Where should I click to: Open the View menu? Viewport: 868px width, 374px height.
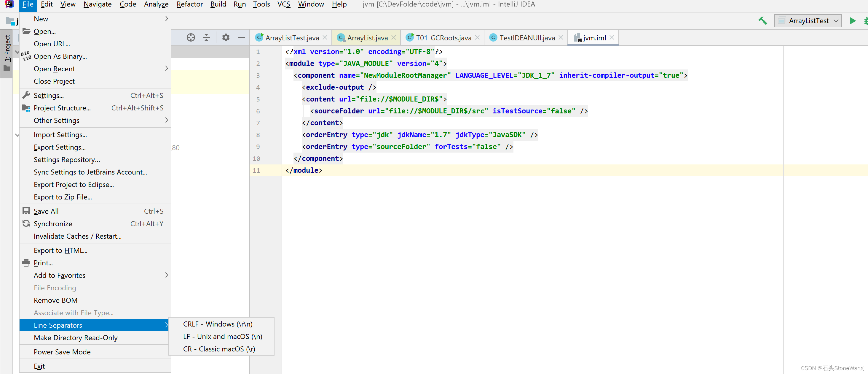68,4
